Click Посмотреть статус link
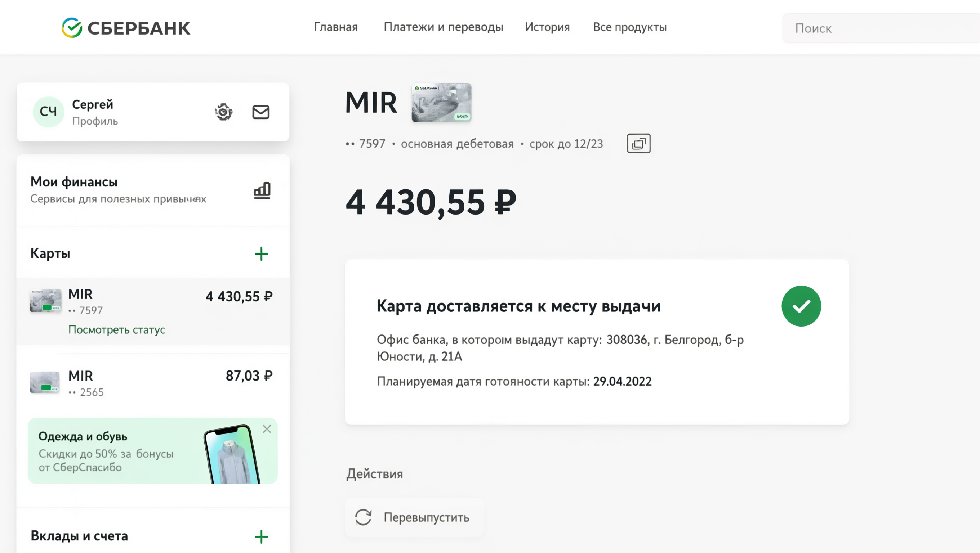 [x=116, y=329]
